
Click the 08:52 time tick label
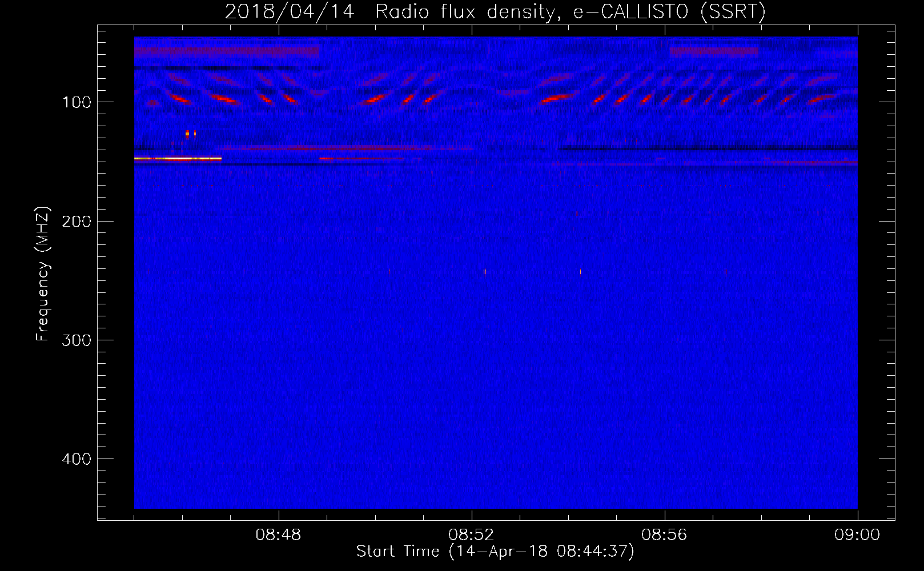coord(471,535)
